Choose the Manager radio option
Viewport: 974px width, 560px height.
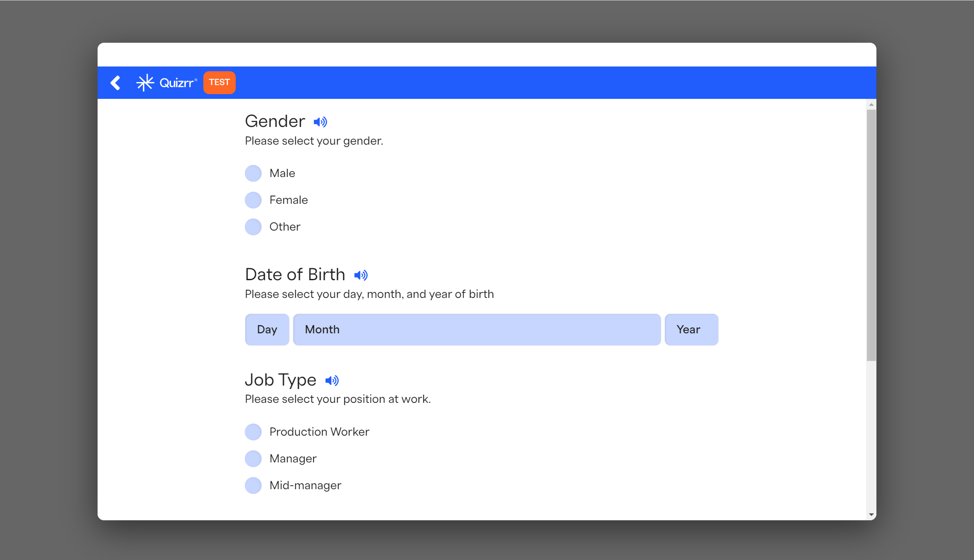(253, 459)
